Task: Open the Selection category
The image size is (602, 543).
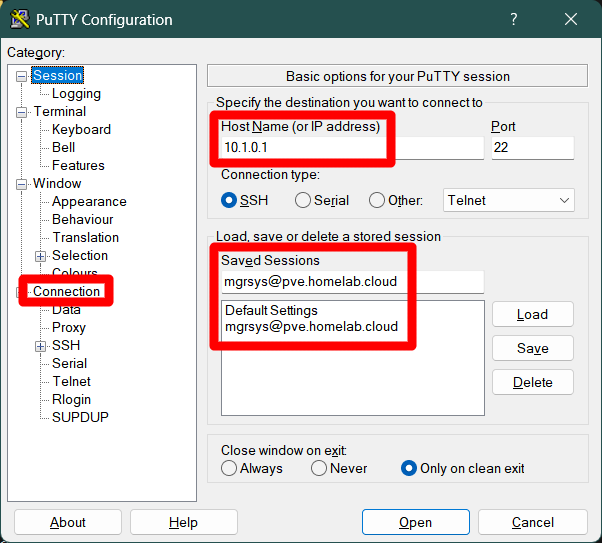Action: [x=80, y=256]
